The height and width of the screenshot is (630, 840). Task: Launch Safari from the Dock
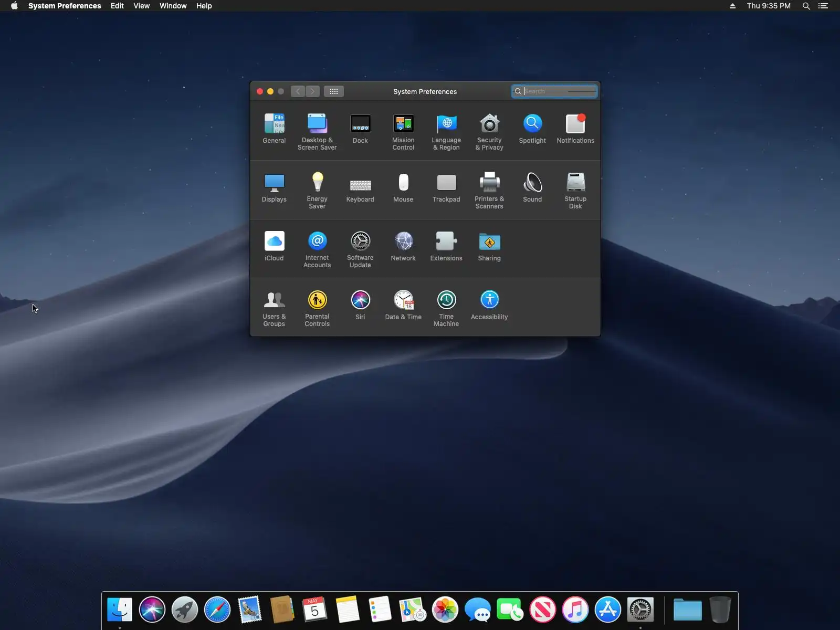coord(217,610)
